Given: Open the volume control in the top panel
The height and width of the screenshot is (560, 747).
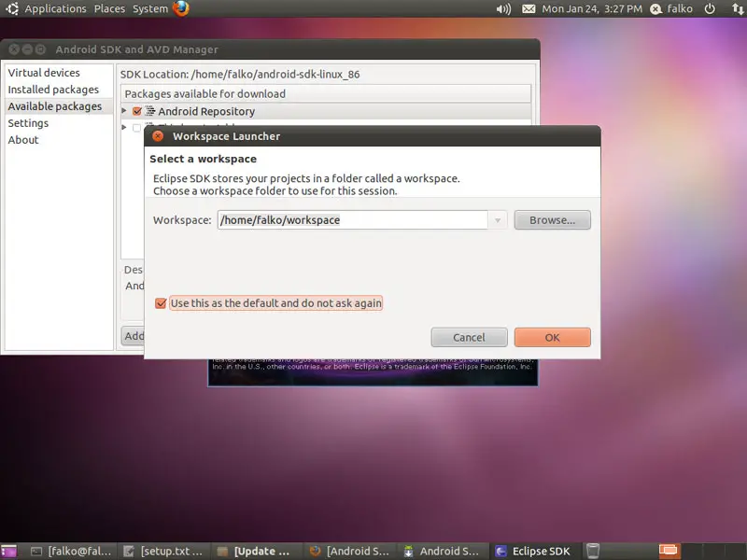Looking at the screenshot, I should tap(503, 8).
